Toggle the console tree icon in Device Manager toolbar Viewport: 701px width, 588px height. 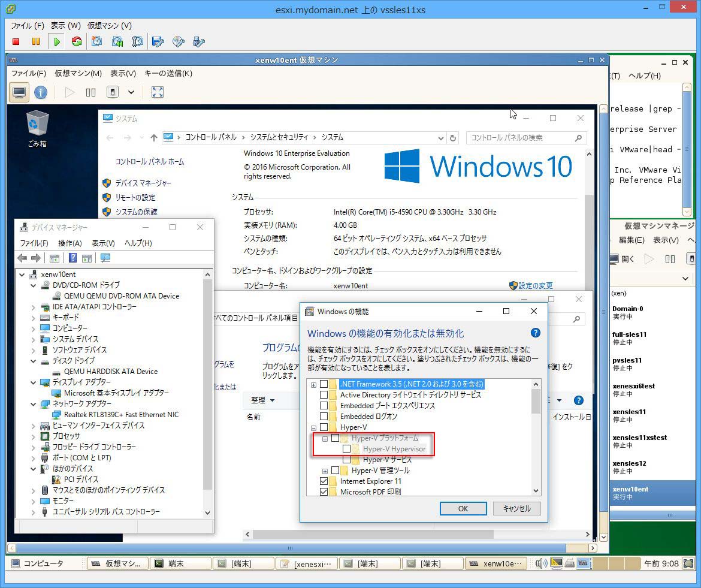[x=55, y=258]
